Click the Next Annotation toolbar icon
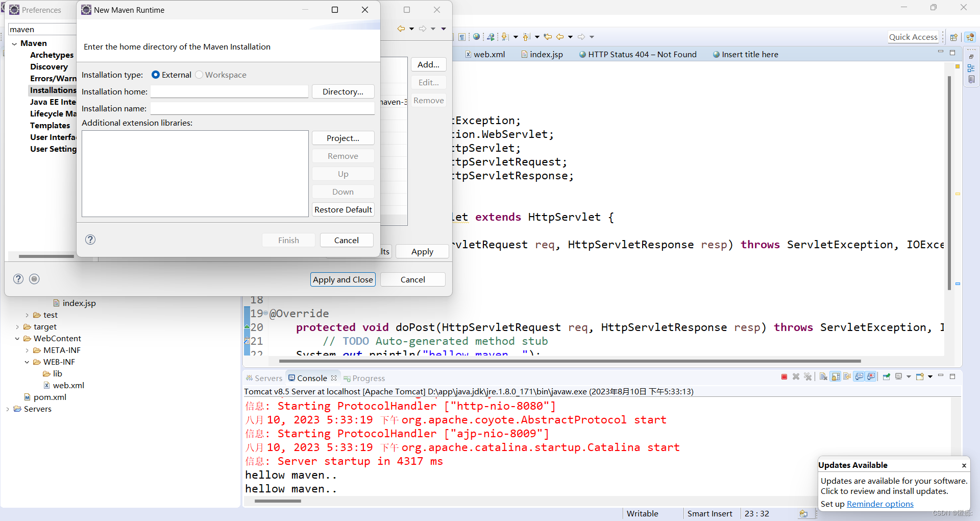 [x=505, y=37]
